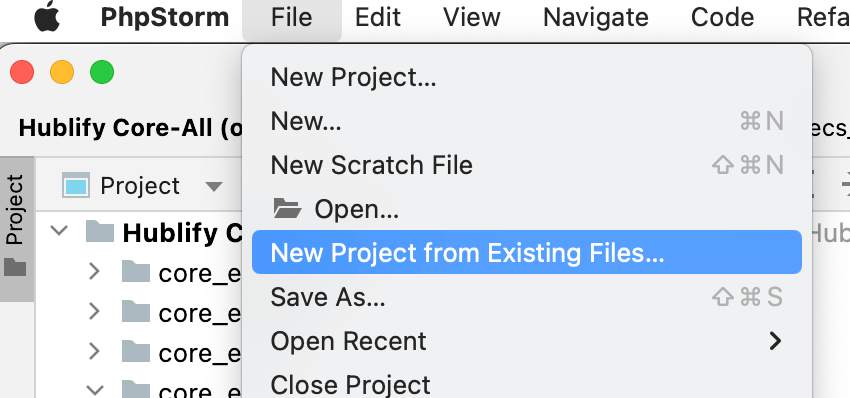850x398 pixels.
Task: Expand the second core_e folder chevron
Action: coord(94,311)
